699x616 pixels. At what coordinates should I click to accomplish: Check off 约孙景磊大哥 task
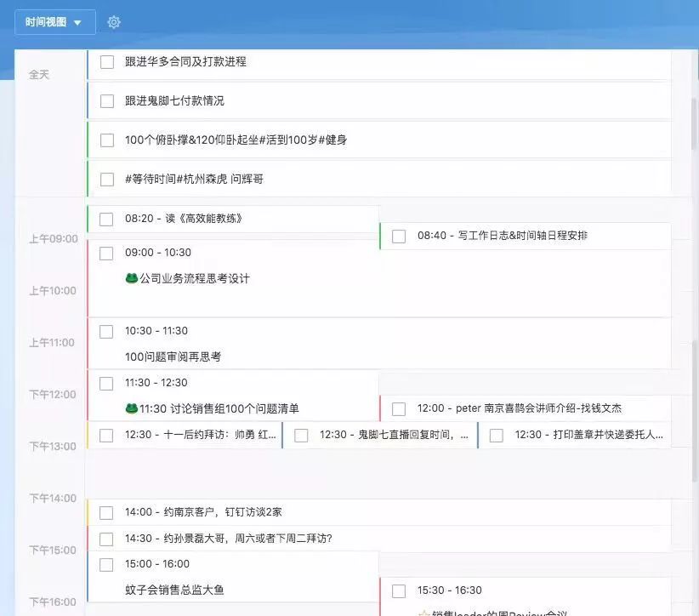[x=106, y=538]
